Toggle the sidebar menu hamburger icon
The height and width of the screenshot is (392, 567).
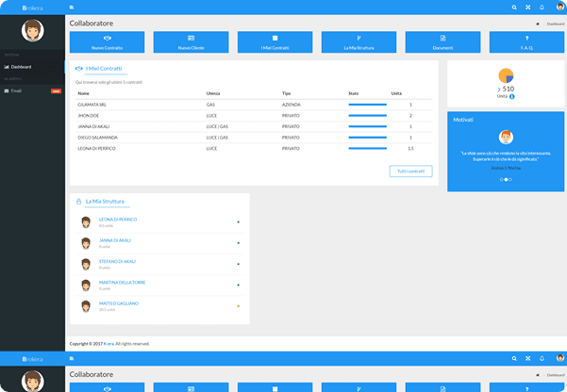[x=72, y=8]
